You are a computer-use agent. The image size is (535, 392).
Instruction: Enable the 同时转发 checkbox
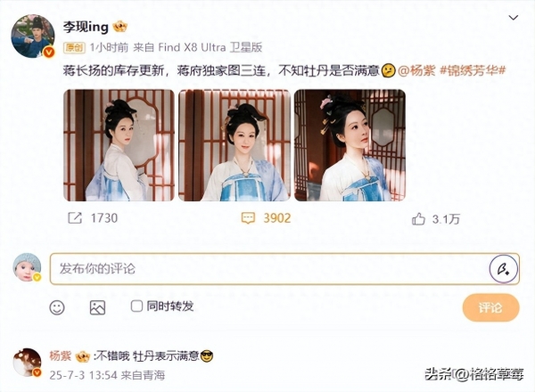coord(136,306)
